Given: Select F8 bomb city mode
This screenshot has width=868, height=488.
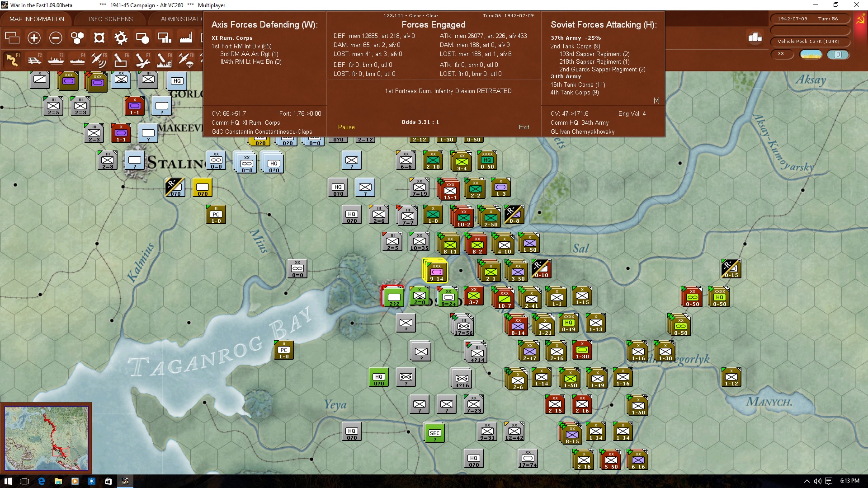Looking at the screenshot, I should tap(164, 60).
